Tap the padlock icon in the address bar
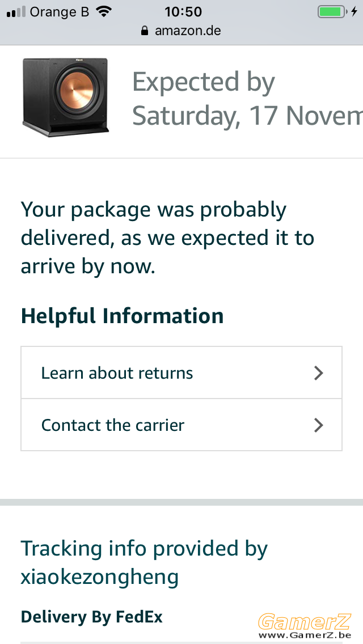 (x=144, y=31)
